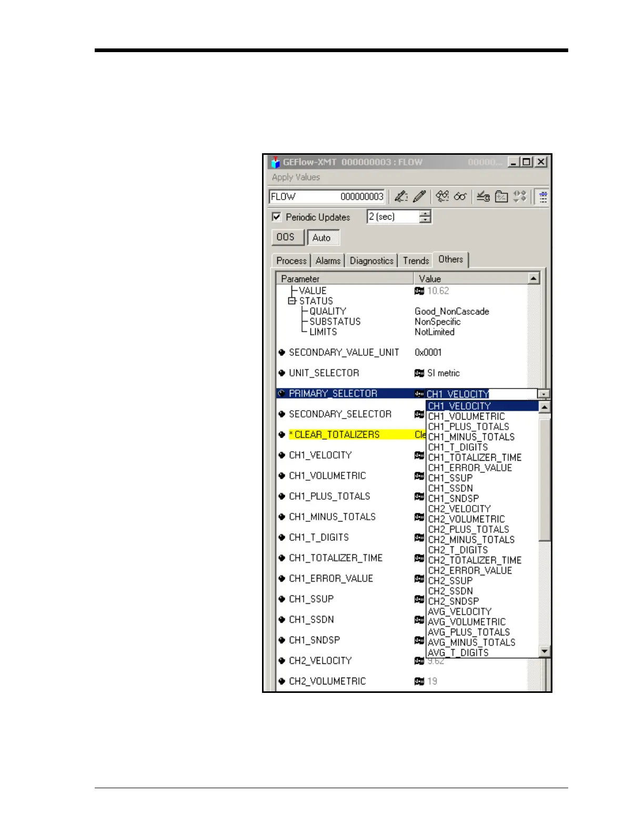644x834 pixels.
Task: Choose CH2_SNDSP from the dropdown list
Action: click(x=454, y=601)
